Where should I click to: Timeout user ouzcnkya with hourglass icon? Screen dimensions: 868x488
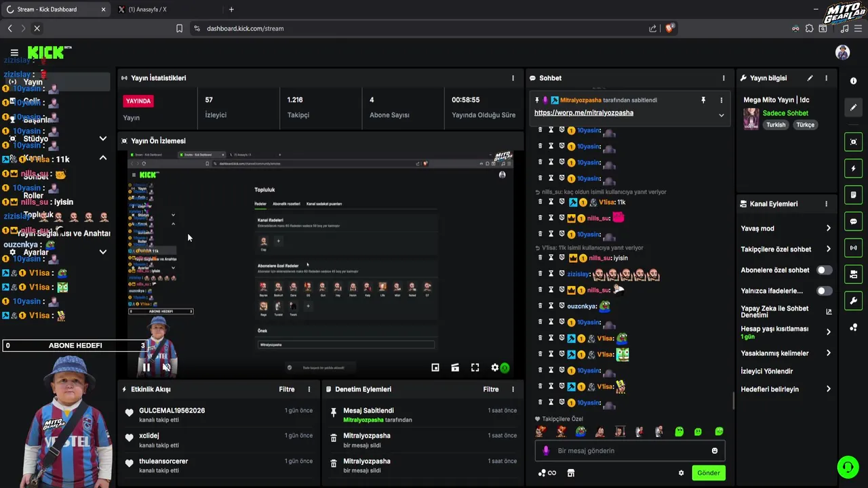(x=551, y=306)
